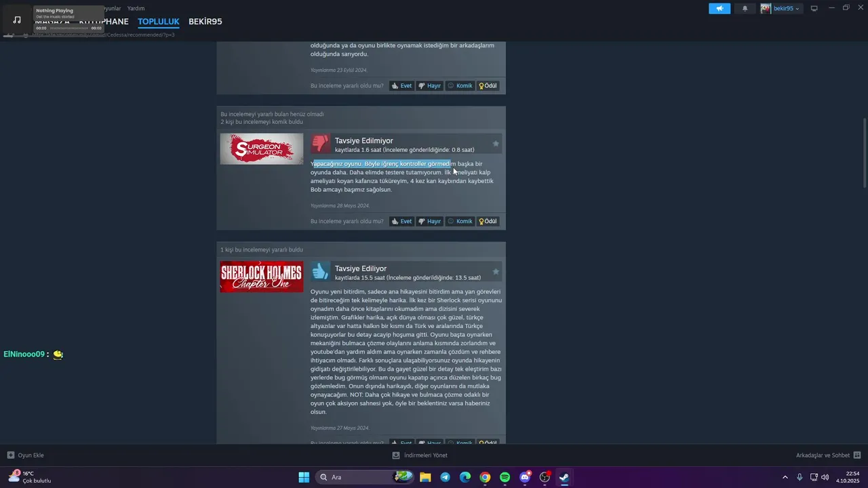Open the BEKİR95 profile tab
The image size is (868, 488).
tap(205, 22)
